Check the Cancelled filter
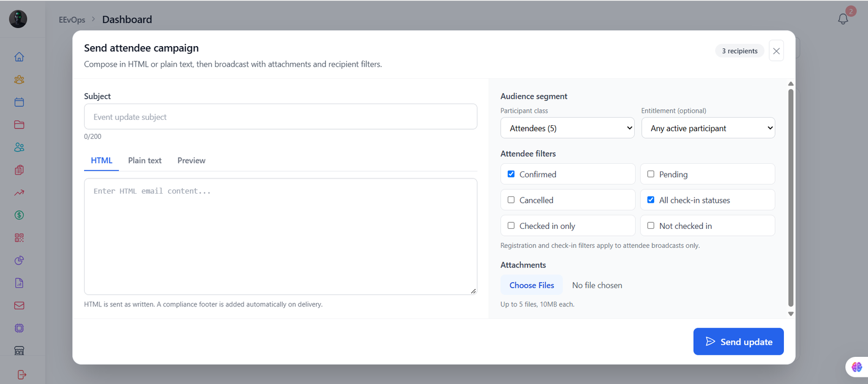This screenshot has height=384, width=868. click(511, 200)
